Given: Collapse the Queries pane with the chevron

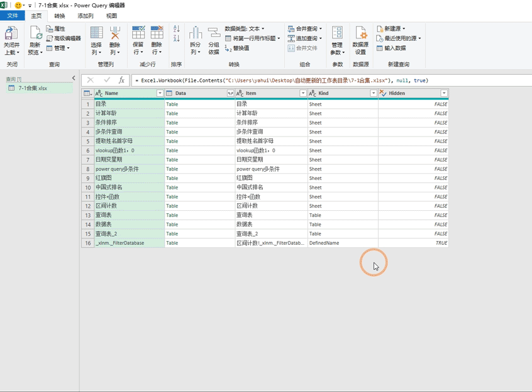Looking at the screenshot, I should click(x=74, y=78).
